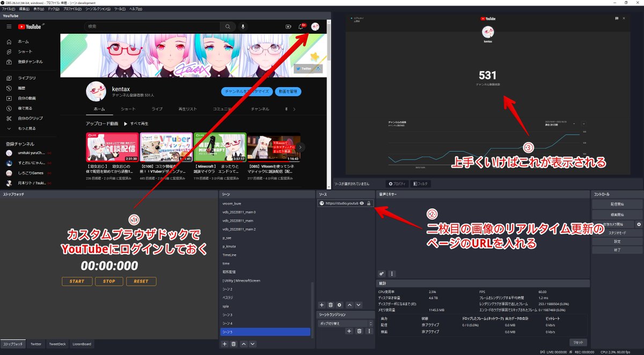Delete the selected scene with the trash icon
This screenshot has height=355, width=644.
233,344
